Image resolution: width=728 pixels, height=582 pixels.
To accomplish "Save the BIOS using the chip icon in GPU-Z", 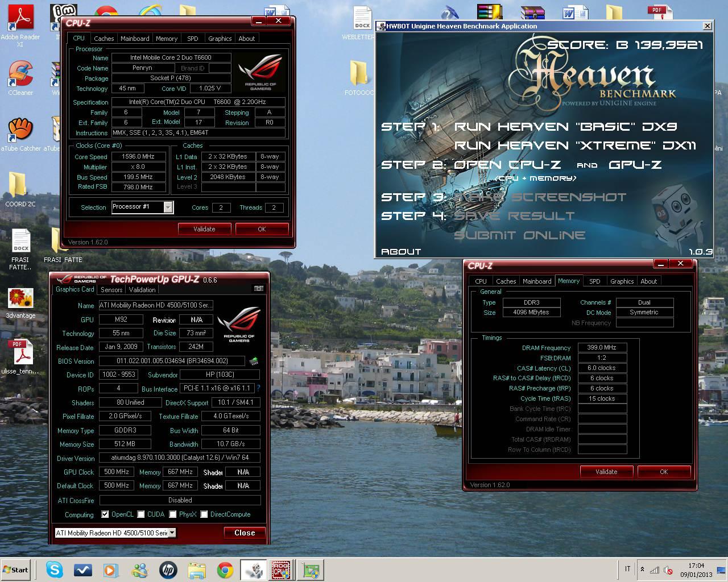I will (254, 361).
